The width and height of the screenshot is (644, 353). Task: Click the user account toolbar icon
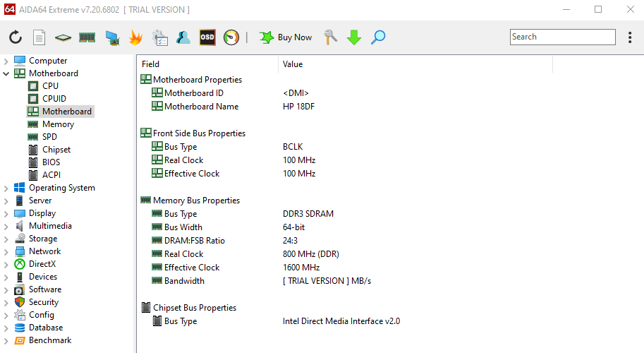tap(183, 37)
